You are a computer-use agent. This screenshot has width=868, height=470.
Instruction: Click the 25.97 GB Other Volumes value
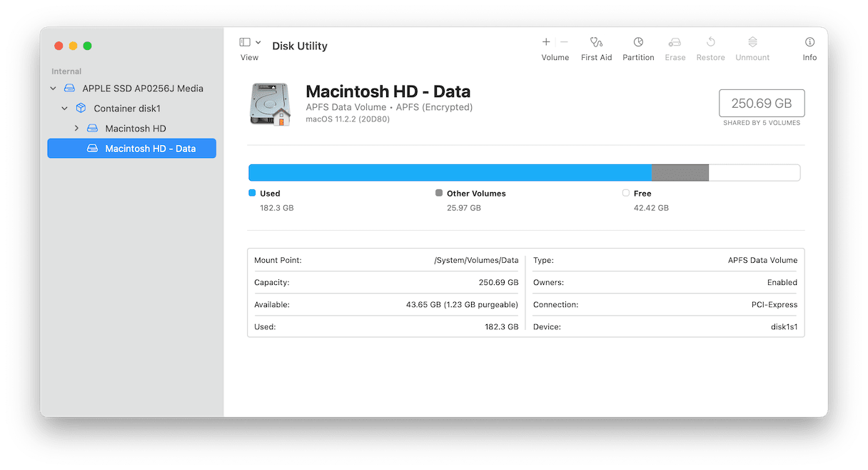coord(464,208)
